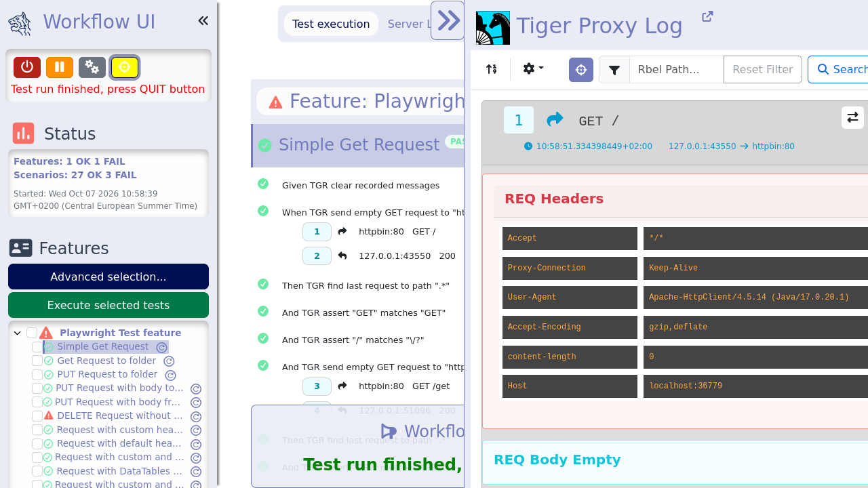Screen dimensions: 868x488
Task: Click message number 1 badge in proxy log
Action: tap(519, 120)
